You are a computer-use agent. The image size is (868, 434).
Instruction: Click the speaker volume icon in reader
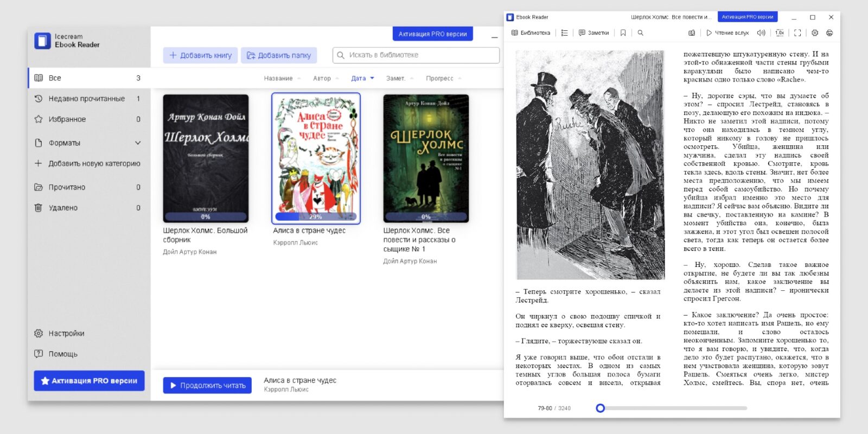[x=761, y=33]
